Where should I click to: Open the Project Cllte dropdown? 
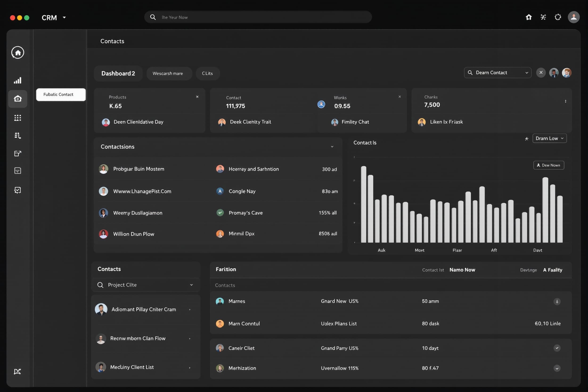click(146, 285)
